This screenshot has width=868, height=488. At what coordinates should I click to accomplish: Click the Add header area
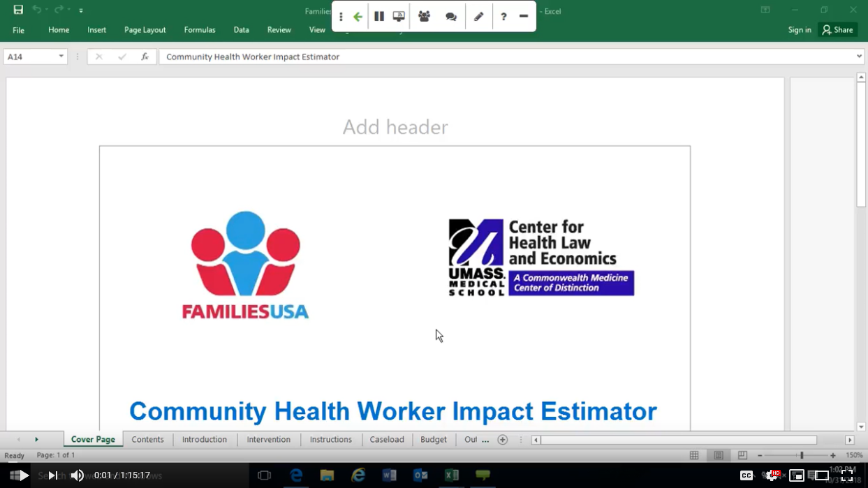(395, 127)
